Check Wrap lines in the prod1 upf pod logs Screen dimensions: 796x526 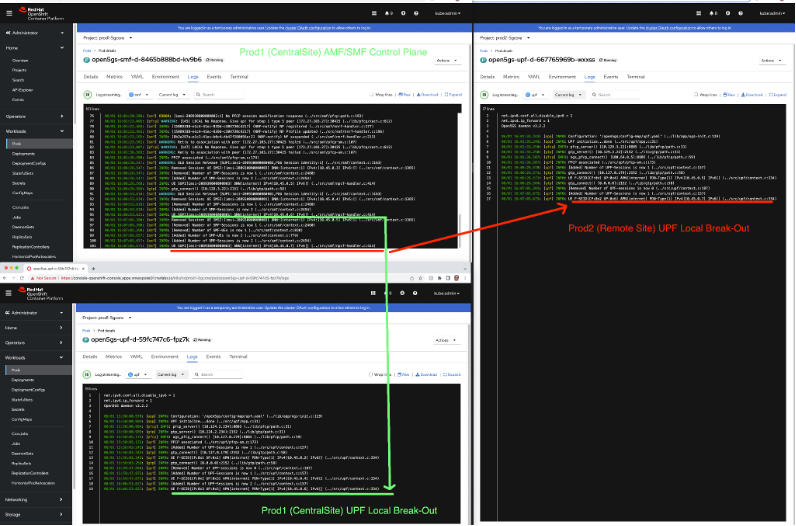(x=378, y=374)
